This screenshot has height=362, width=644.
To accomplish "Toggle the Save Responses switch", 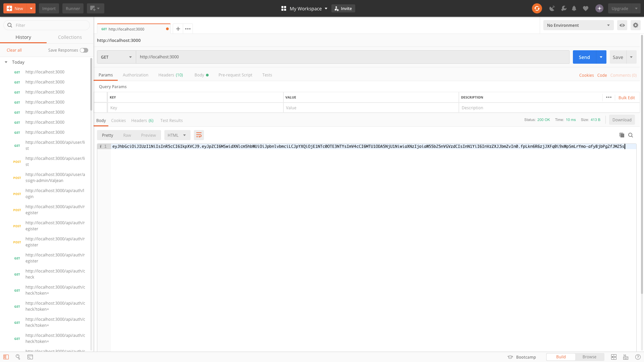I will pyautogui.click(x=84, y=50).
